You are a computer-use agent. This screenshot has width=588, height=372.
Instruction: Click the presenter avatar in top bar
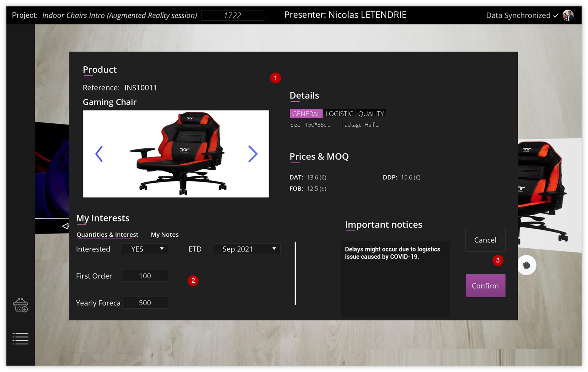(x=568, y=15)
